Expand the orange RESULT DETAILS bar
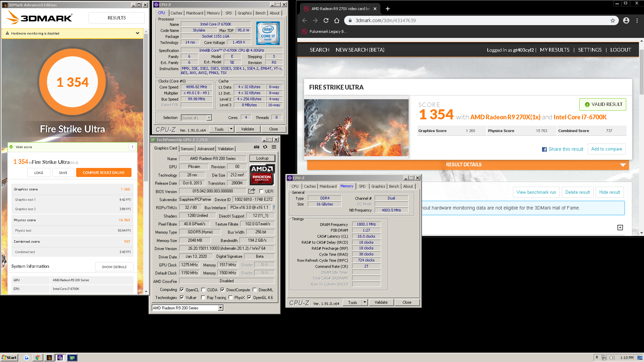Screen dimensions: 644x362 point(468,165)
